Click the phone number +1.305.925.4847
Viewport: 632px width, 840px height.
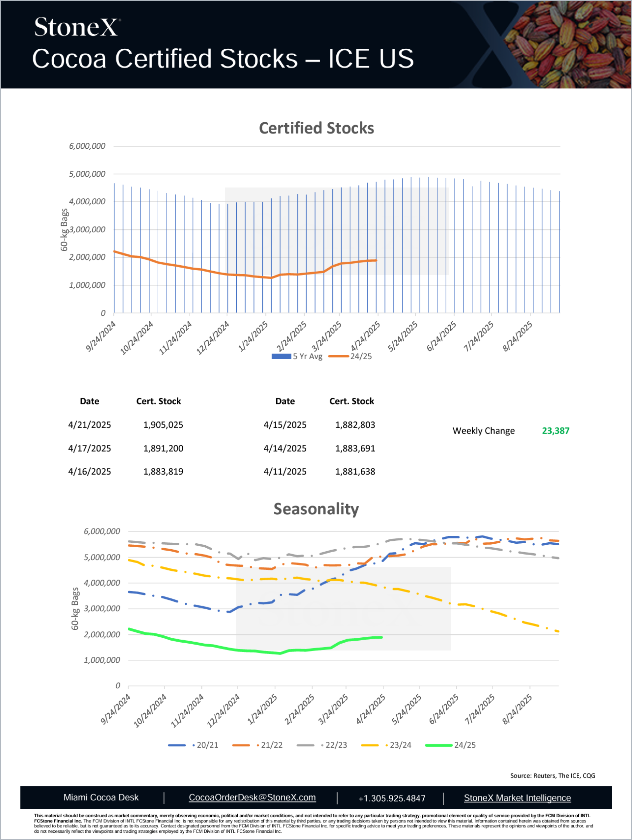391,798
